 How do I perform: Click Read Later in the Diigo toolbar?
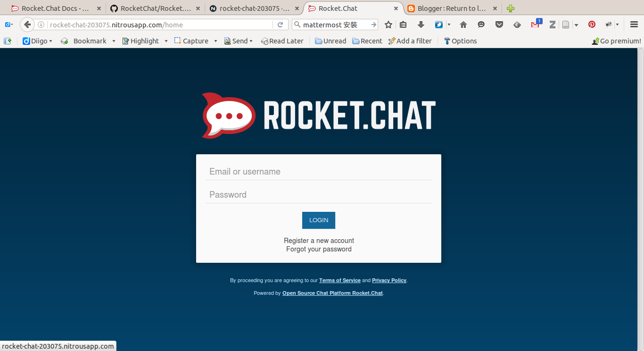tap(282, 41)
